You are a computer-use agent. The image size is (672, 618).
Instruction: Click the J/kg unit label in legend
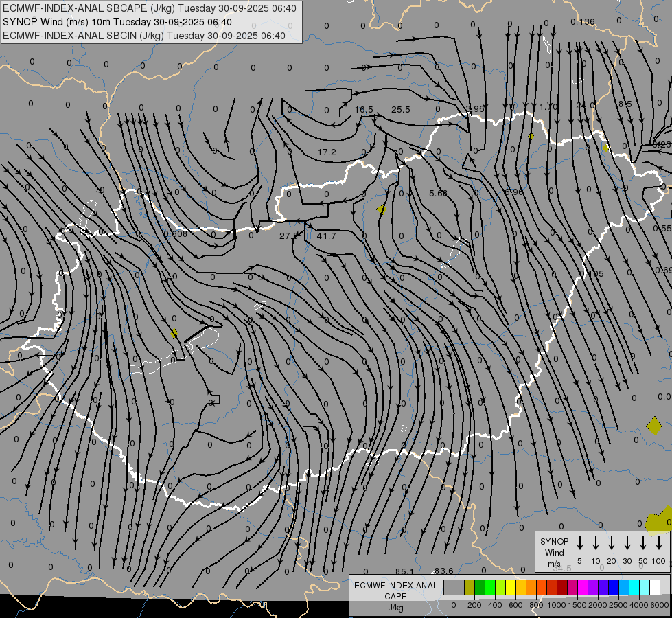tap(395, 608)
